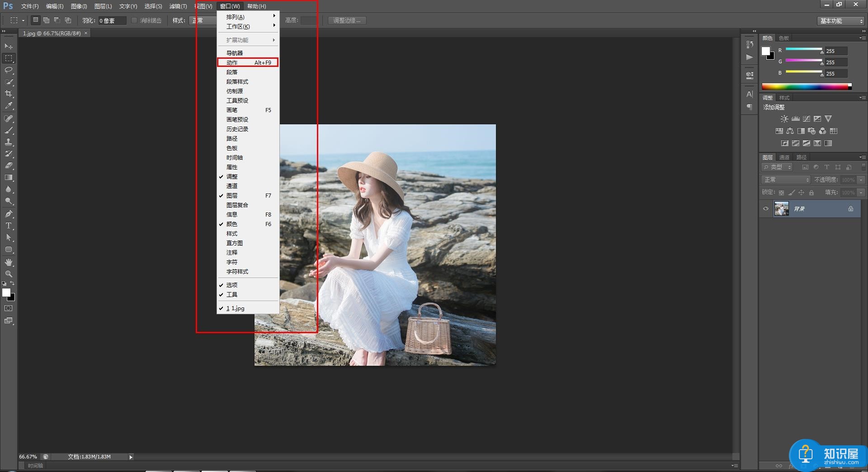This screenshot has width=868, height=472.
Task: Add Curves adjustment
Action: pyautogui.click(x=807, y=119)
